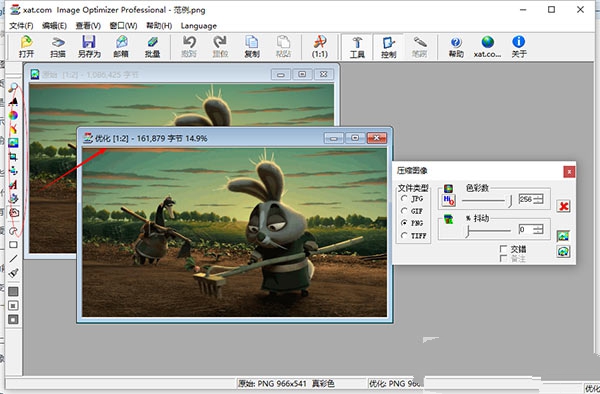Image resolution: width=600 pixels, height=394 pixels.
Task: Click status bar text 原始: PNG 966x541 真彩色
Action: [x=286, y=383]
